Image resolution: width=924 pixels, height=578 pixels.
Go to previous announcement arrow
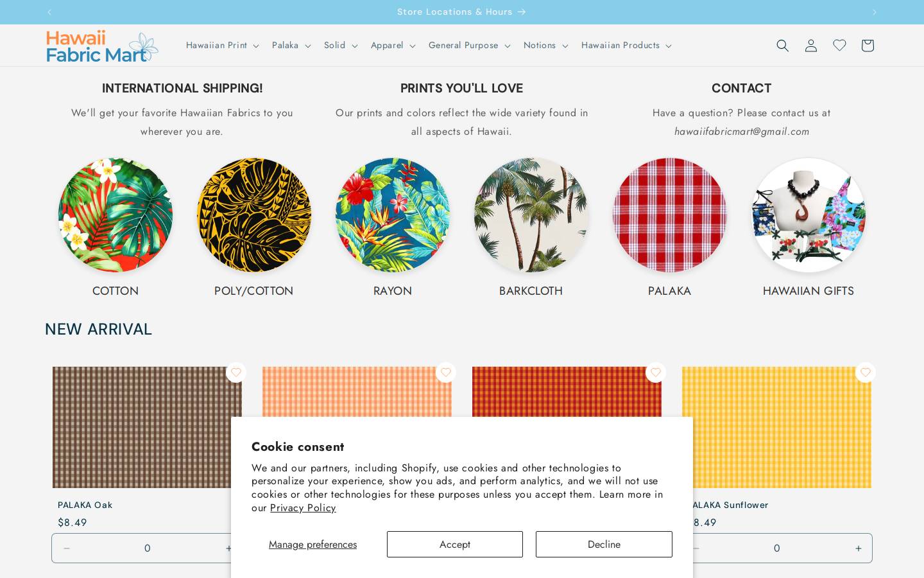(x=49, y=12)
